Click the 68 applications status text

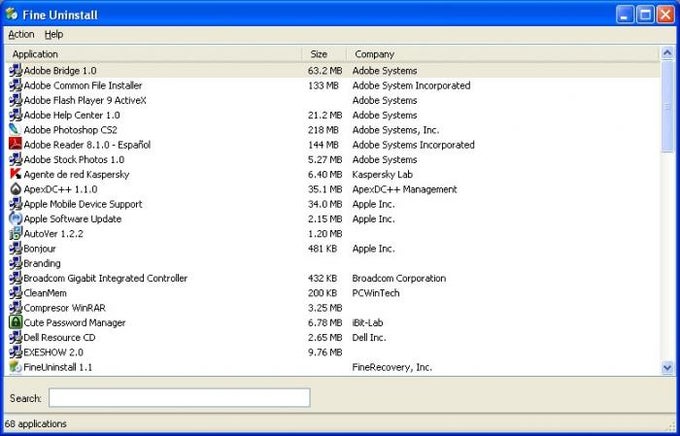point(36,423)
